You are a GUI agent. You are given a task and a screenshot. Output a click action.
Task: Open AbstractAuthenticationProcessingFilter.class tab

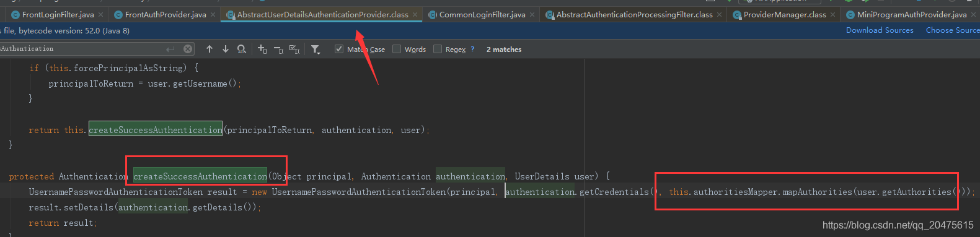(635, 14)
